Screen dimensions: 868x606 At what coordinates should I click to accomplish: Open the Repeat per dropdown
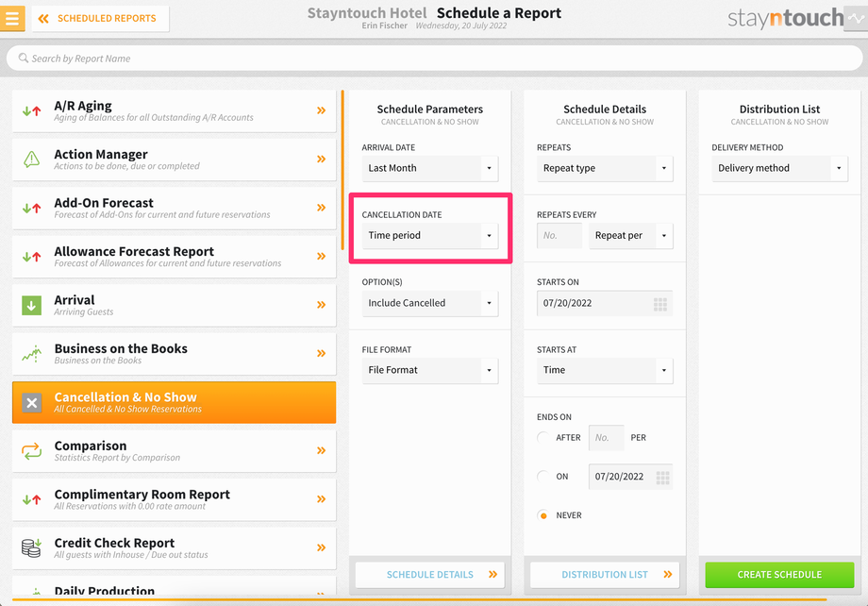[x=631, y=235]
